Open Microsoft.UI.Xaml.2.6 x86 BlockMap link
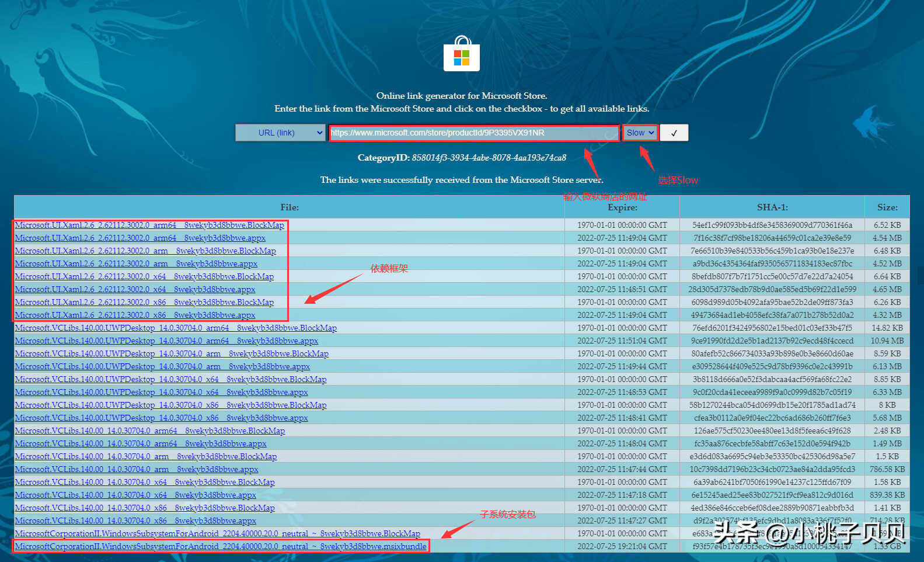Screen dimensions: 924x562 coord(144,302)
